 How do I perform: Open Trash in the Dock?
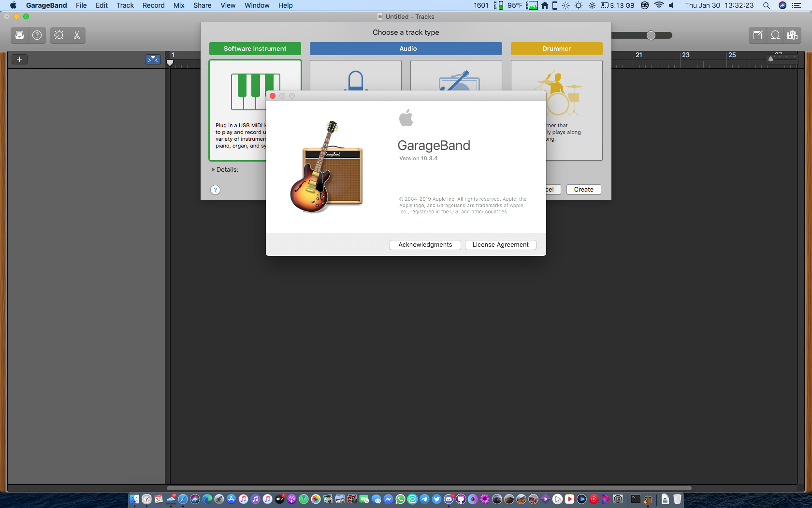tap(677, 499)
